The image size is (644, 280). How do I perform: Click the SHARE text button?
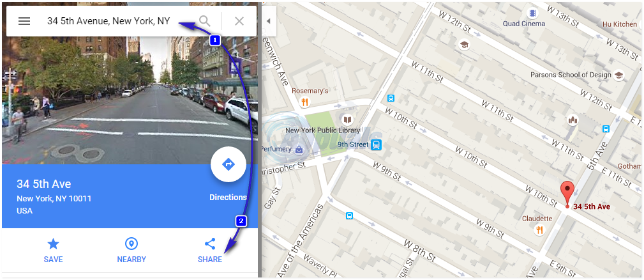coord(210,260)
